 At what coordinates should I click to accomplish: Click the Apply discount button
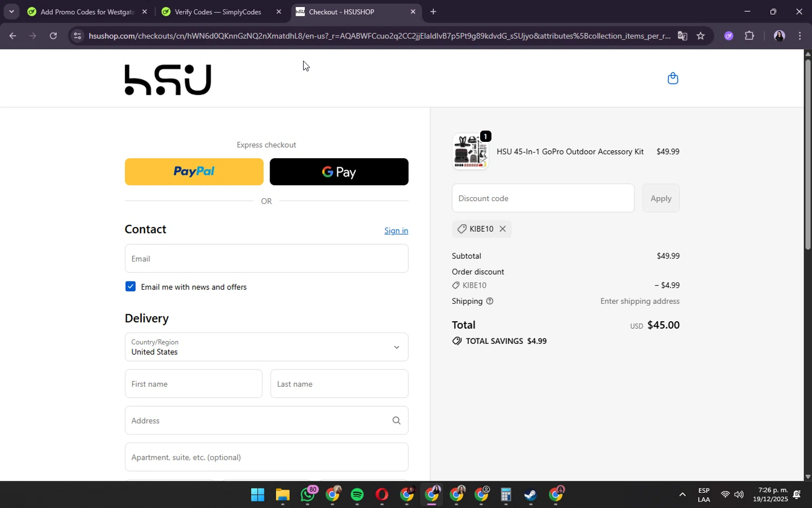[x=661, y=198]
